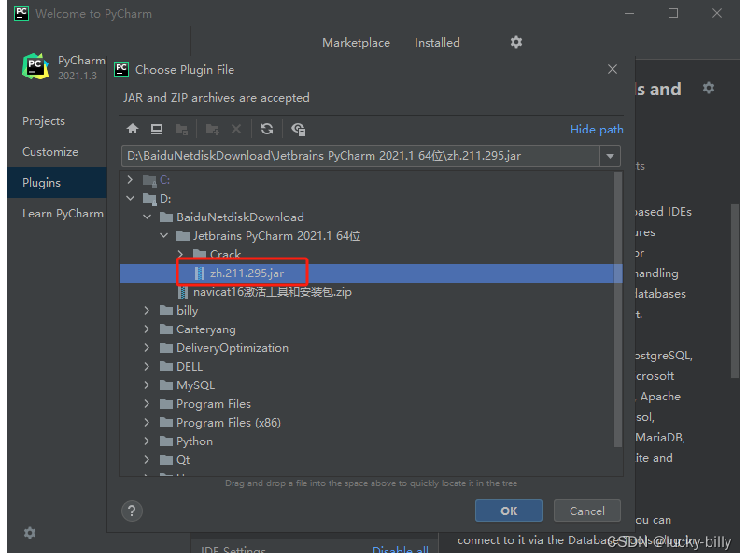Click the file path input field
Viewport: 747px width, 560px height.
360,156
